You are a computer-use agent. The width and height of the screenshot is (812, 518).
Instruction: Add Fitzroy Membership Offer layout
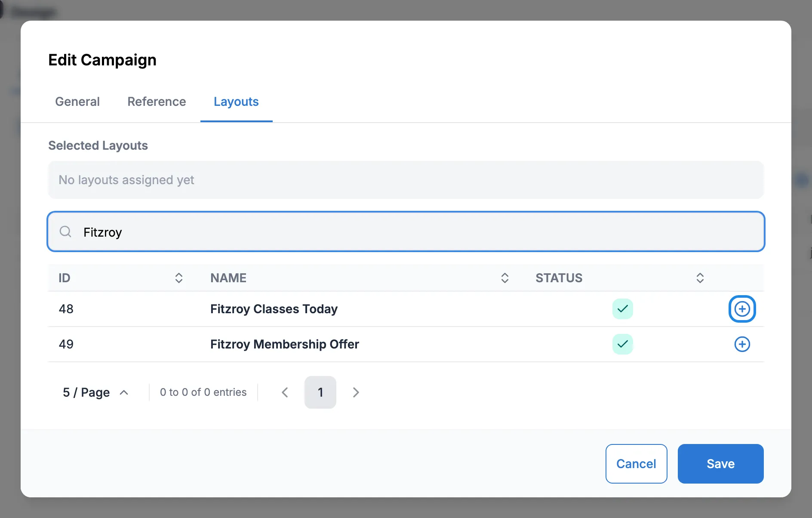click(x=742, y=344)
